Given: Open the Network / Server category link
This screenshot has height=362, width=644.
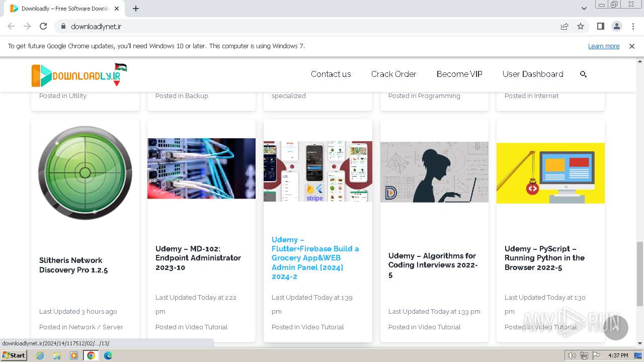Looking at the screenshot, I should (96, 327).
